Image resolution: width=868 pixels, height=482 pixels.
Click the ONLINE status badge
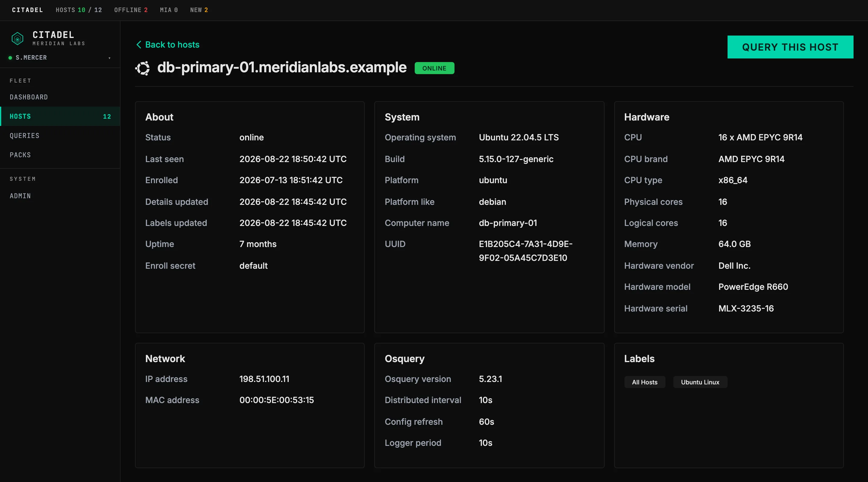point(434,68)
